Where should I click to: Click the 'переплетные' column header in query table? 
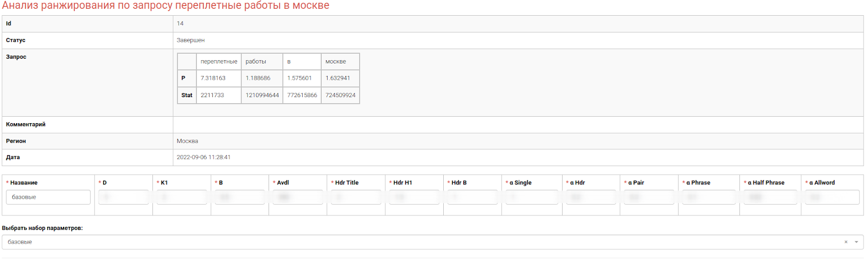pyautogui.click(x=219, y=61)
